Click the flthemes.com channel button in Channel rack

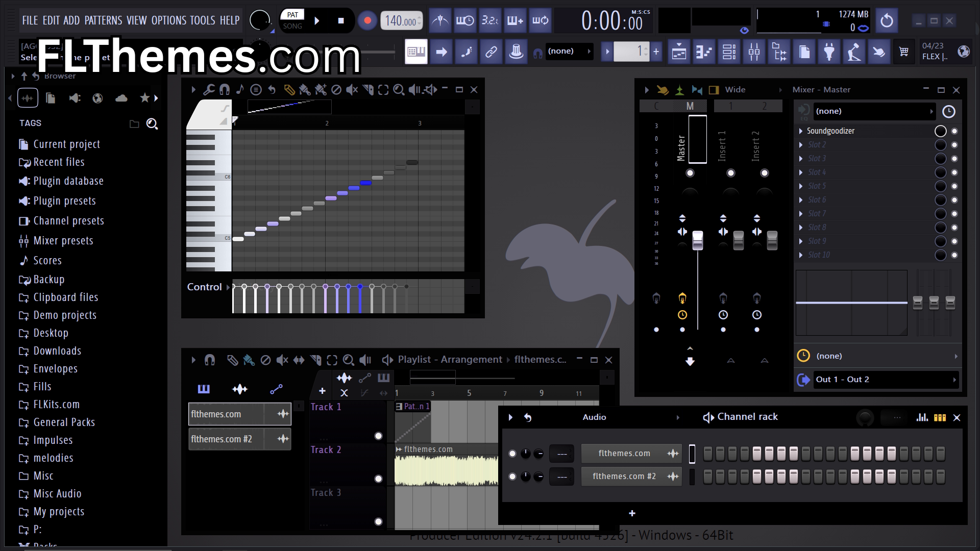631,454
